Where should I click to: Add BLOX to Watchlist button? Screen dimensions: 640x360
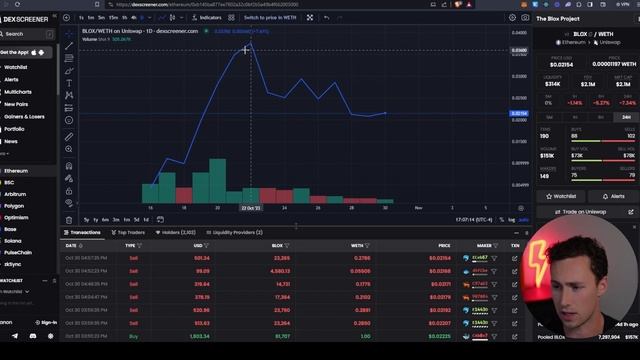point(561,196)
